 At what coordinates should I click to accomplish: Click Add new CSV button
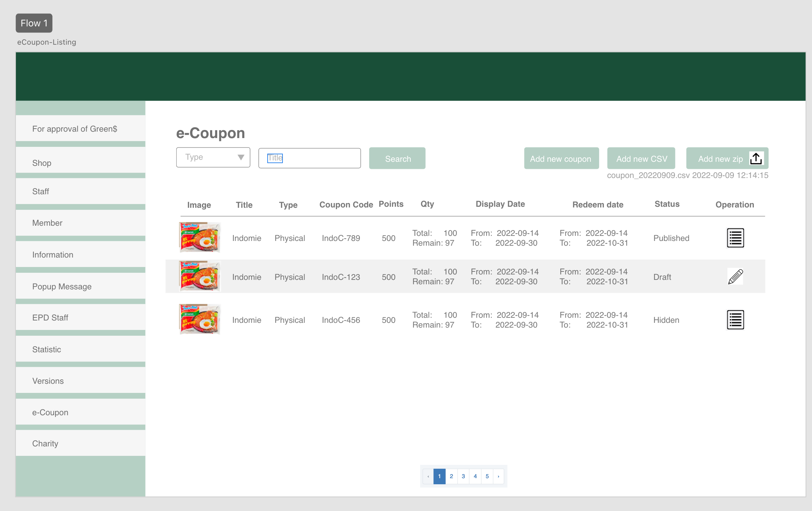point(641,158)
